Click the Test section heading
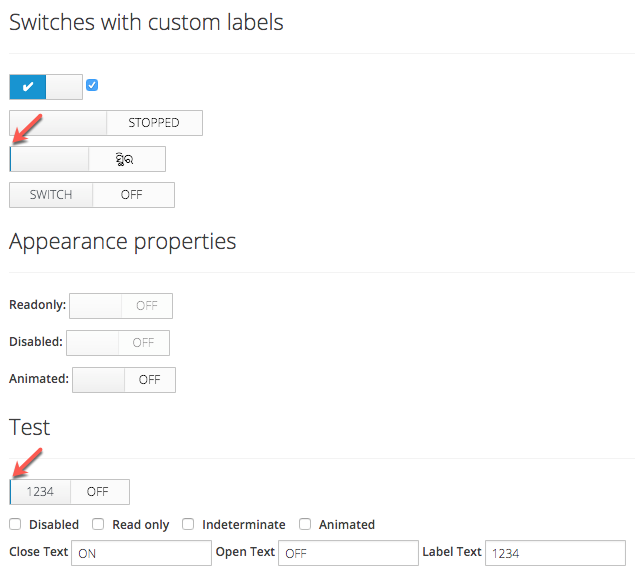 [x=30, y=427]
